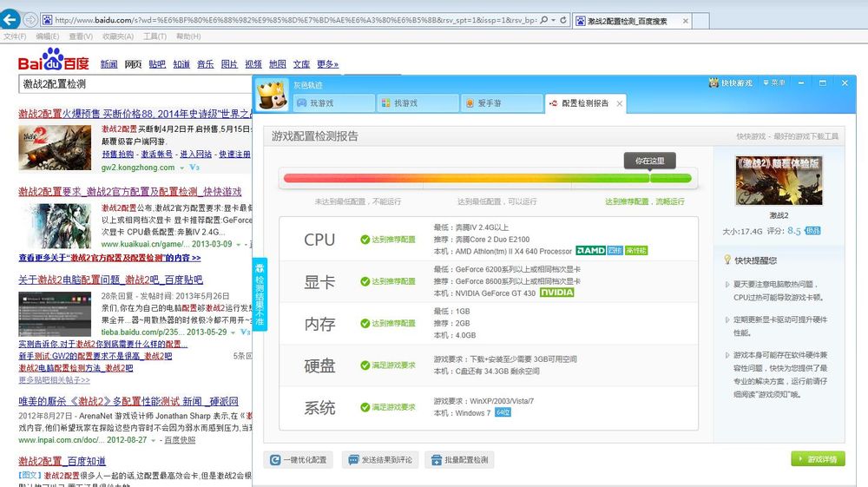
Task: Open the 查看(V) menu
Action: [x=81, y=36]
